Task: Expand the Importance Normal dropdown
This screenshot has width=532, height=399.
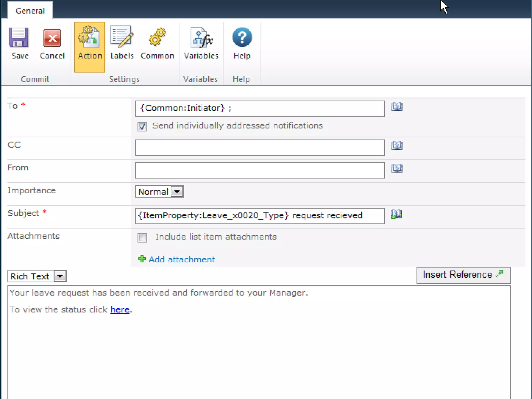Action: (x=177, y=192)
